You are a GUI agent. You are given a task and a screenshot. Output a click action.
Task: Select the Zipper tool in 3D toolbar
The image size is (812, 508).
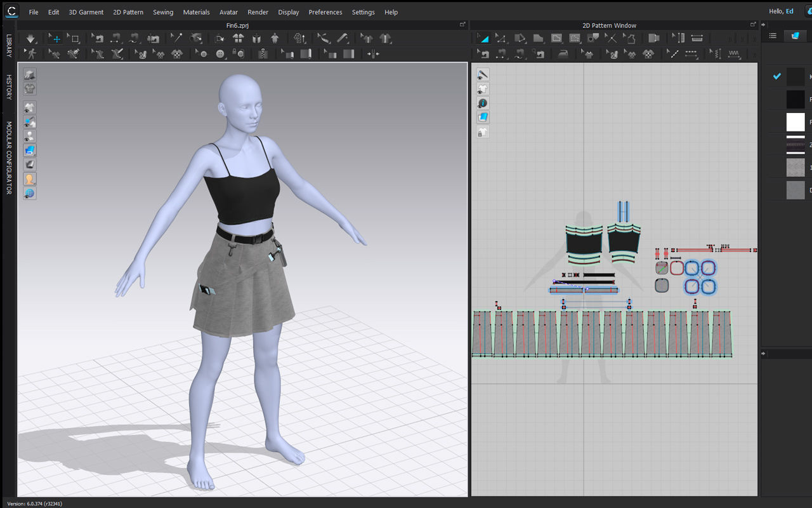(x=263, y=54)
